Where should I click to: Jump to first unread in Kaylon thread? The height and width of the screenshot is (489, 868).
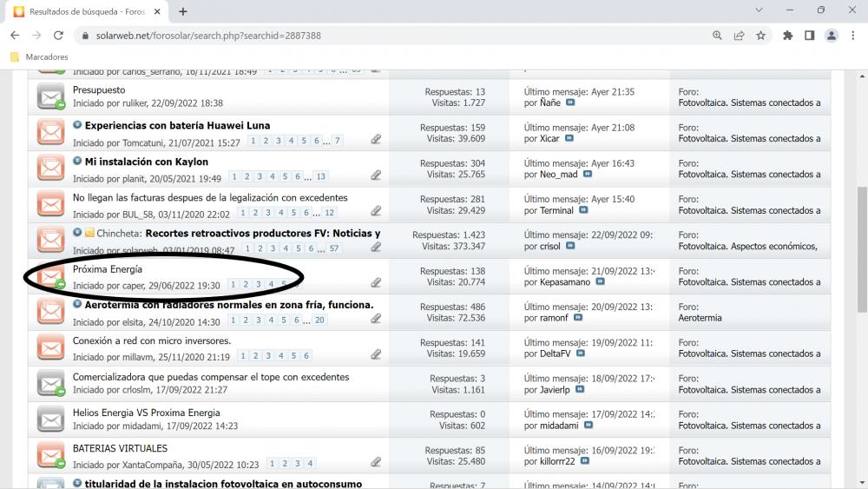(77, 162)
